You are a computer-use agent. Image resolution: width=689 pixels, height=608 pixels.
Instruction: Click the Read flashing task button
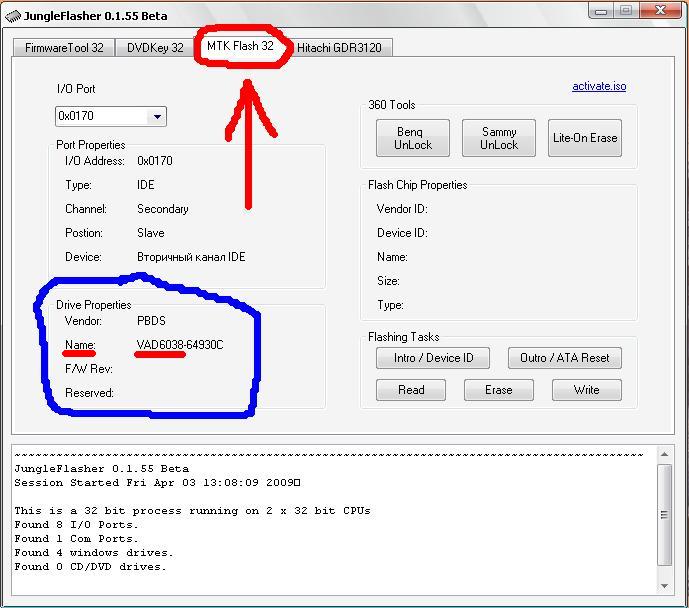(411, 390)
